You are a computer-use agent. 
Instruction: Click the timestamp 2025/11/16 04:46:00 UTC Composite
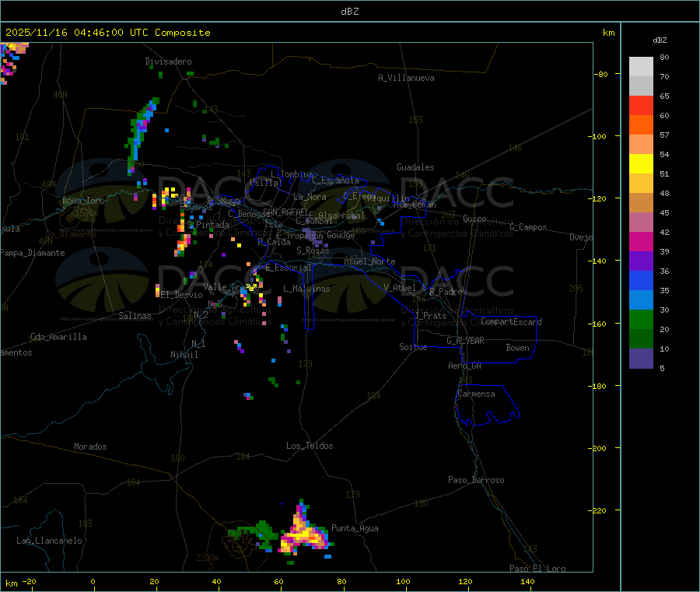[x=107, y=33]
